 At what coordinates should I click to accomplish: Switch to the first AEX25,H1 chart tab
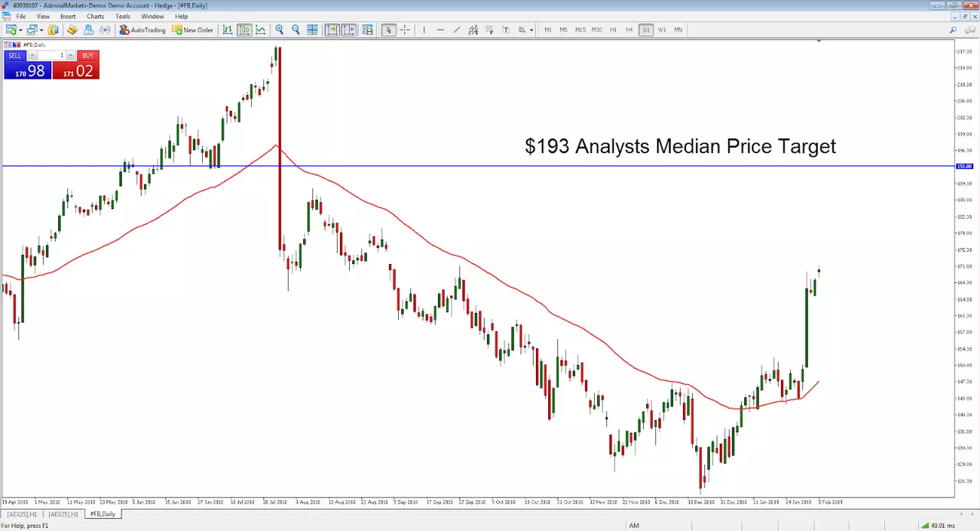tap(21, 514)
